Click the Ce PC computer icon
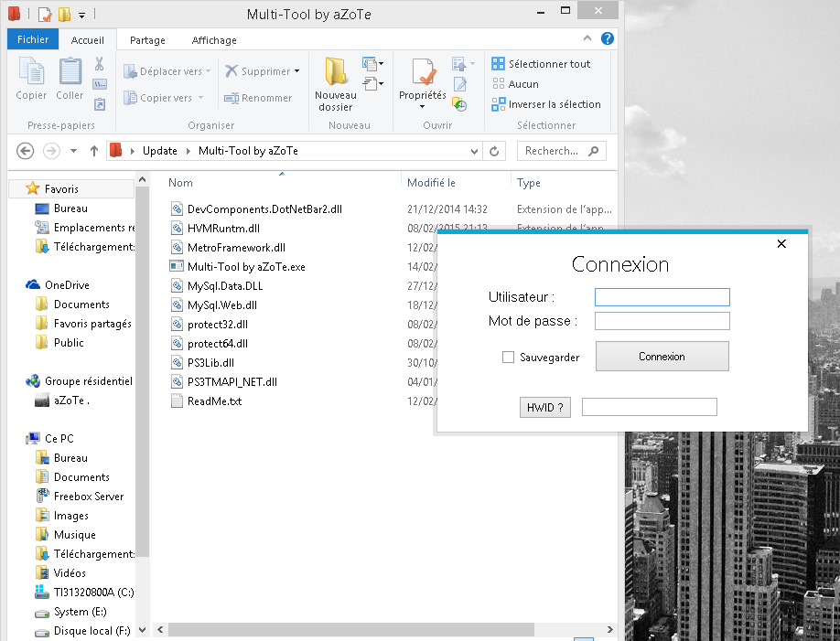Viewport: 840px width, 641px height. coord(33,438)
